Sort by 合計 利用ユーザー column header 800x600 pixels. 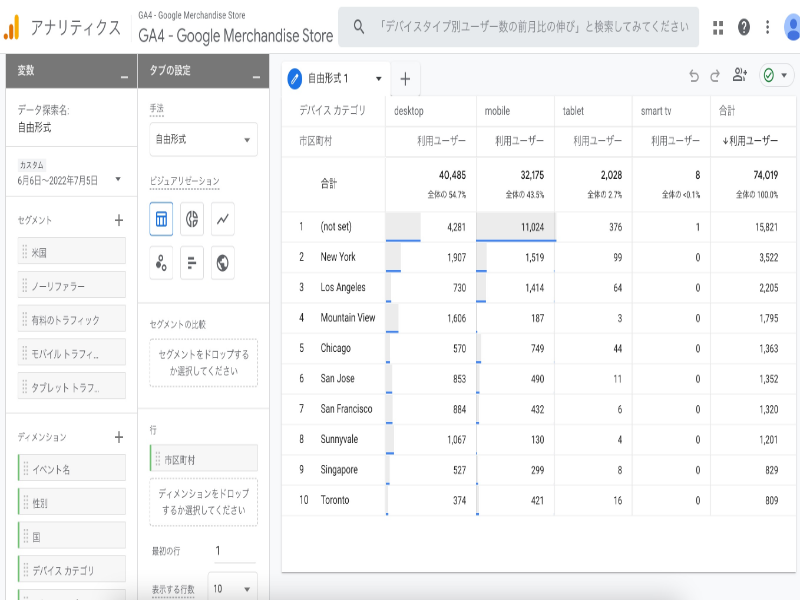click(x=750, y=141)
